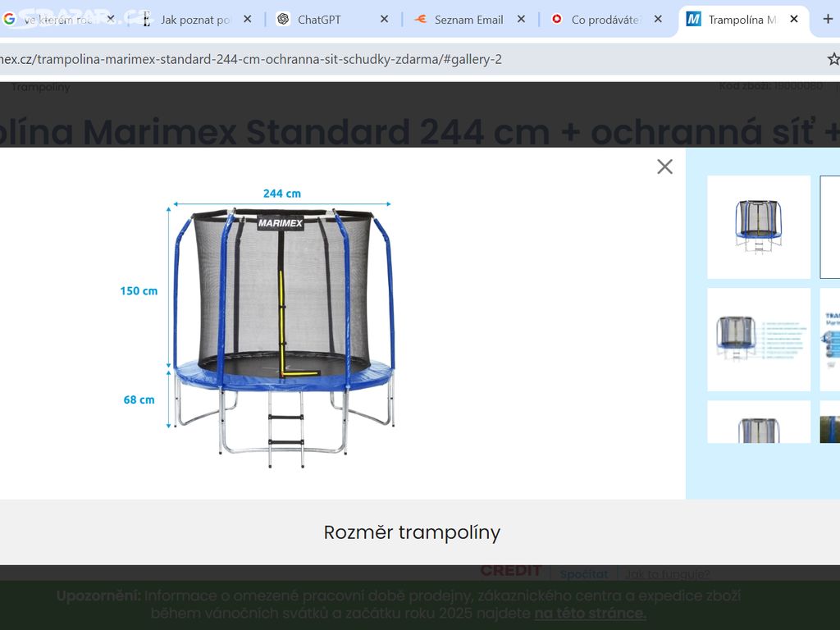Bookmark this page with the star icon
The width and height of the screenshot is (840, 630).
[833, 59]
